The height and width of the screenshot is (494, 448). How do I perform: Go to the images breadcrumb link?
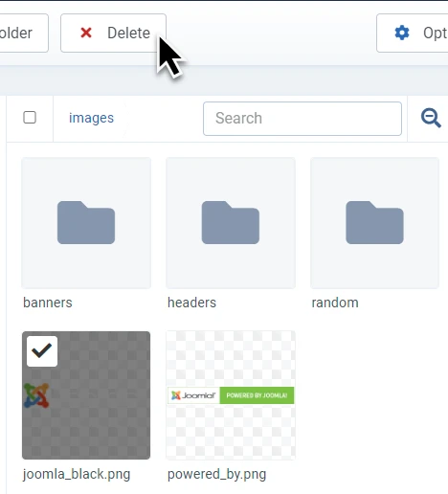click(91, 118)
